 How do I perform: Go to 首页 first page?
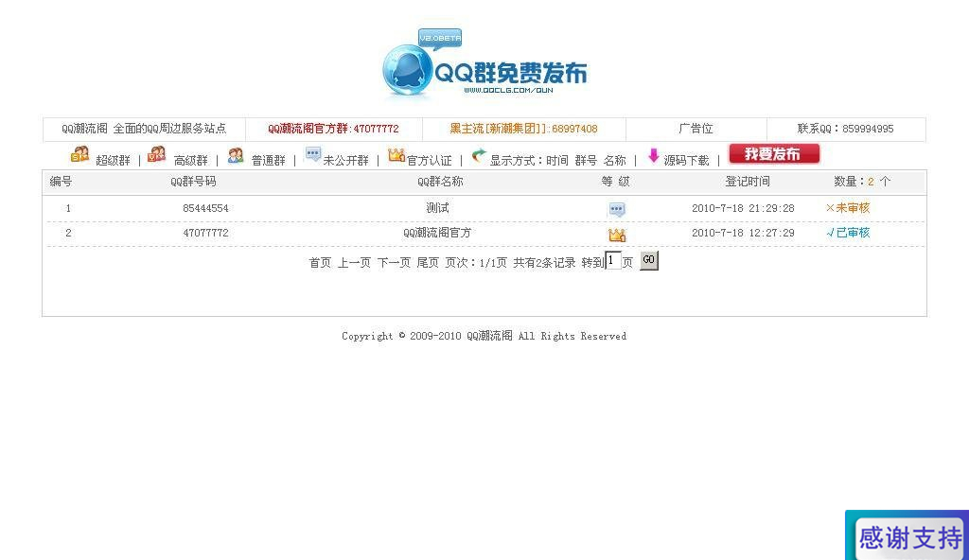[x=320, y=263]
